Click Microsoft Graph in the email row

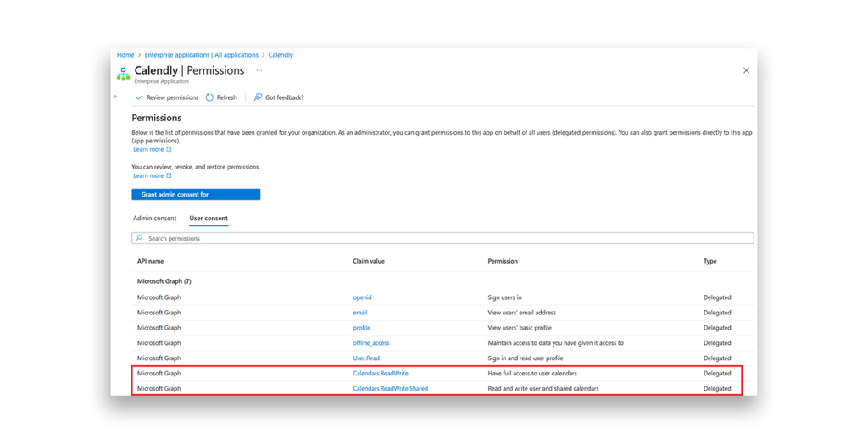159,313
